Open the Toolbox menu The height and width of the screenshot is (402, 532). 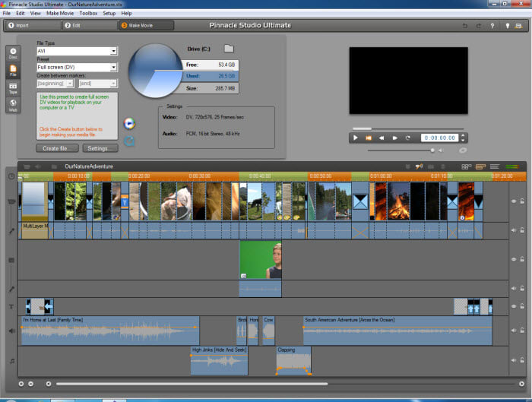point(88,13)
